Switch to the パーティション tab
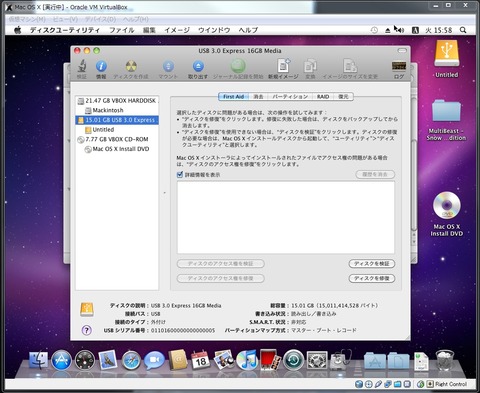Screen dimensions: 480x393 [x=290, y=97]
